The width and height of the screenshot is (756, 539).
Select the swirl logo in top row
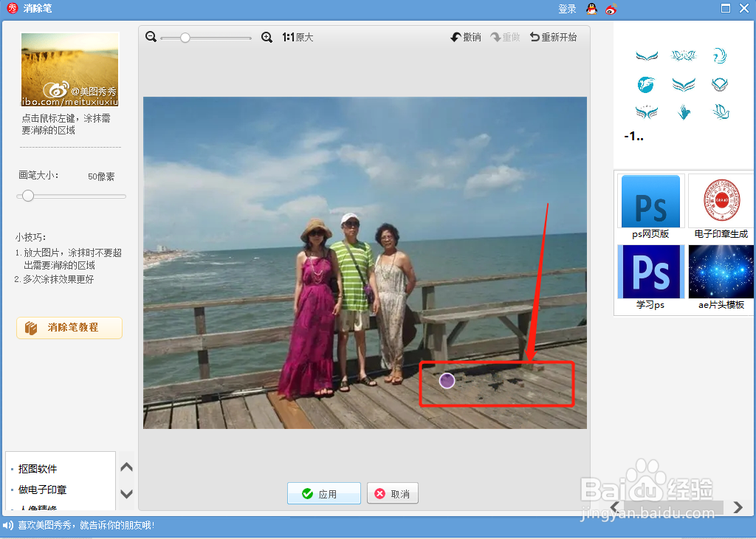pyautogui.click(x=720, y=56)
